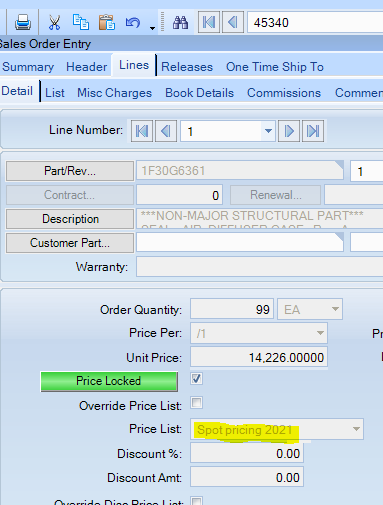
Task: Click the Description button
Action: pos(70,219)
